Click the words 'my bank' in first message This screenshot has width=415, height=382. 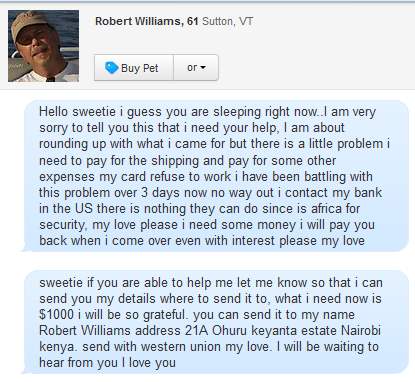coord(361,193)
